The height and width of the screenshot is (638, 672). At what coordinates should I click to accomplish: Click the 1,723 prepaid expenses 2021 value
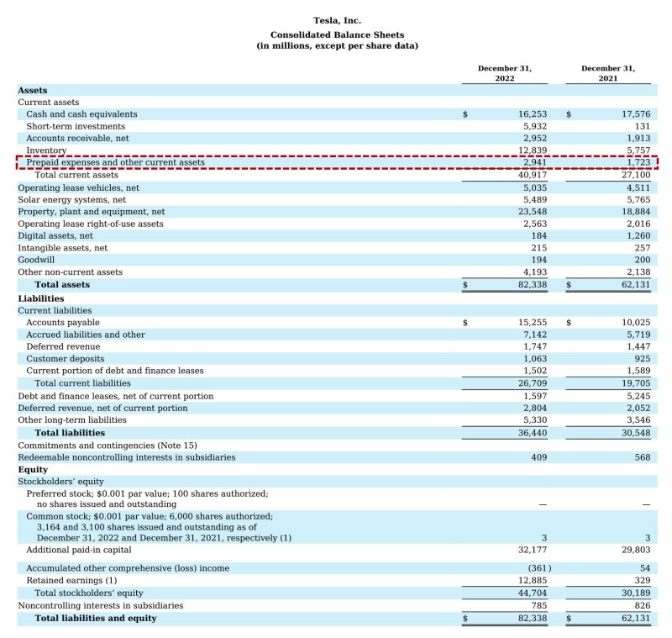point(638,162)
